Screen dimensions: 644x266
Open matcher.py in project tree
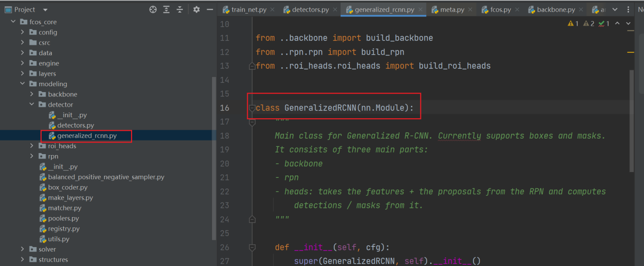click(60, 208)
